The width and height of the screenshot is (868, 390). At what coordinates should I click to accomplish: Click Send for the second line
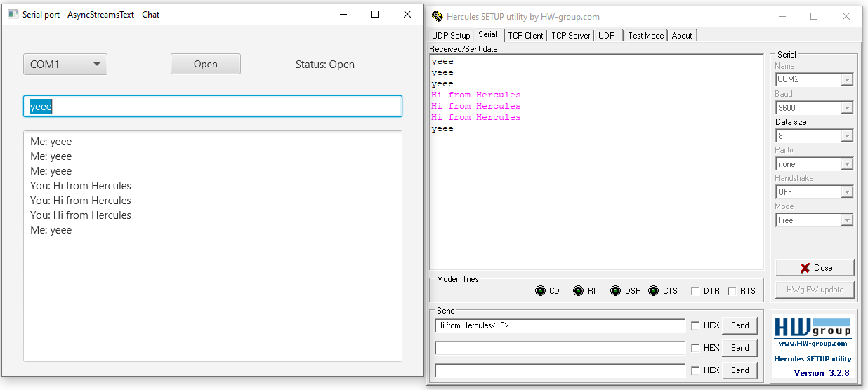pyautogui.click(x=739, y=348)
